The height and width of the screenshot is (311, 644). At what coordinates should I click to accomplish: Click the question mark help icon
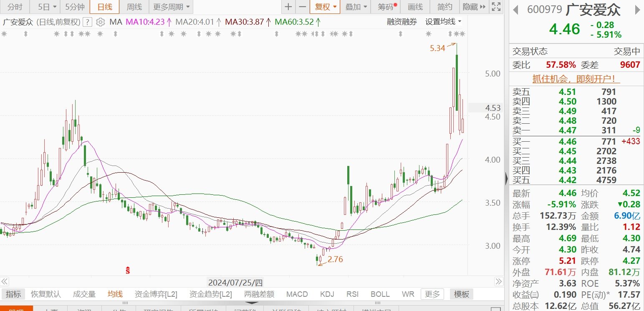click(87, 22)
